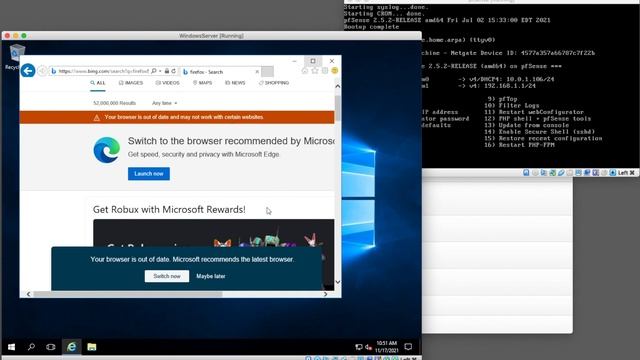
Task: Click the greyed forward navigation arrow
Action: pyautogui.click(x=42, y=71)
